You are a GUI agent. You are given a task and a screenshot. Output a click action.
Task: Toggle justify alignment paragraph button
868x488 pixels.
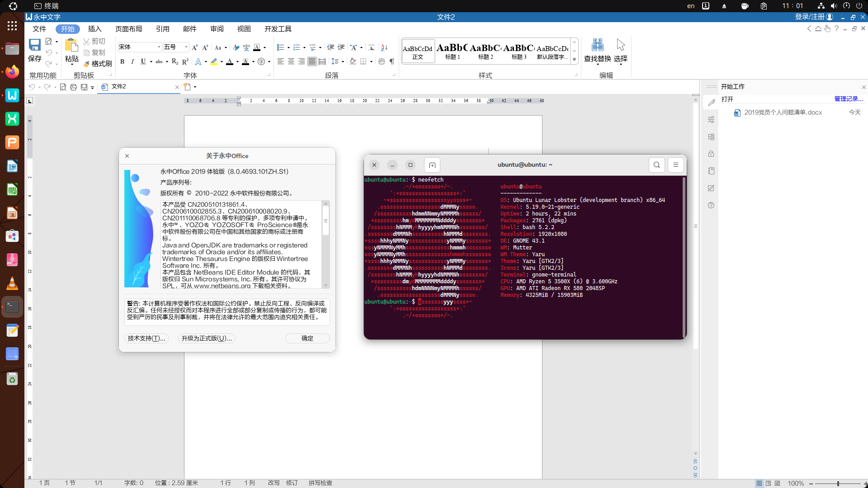pyautogui.click(x=311, y=61)
